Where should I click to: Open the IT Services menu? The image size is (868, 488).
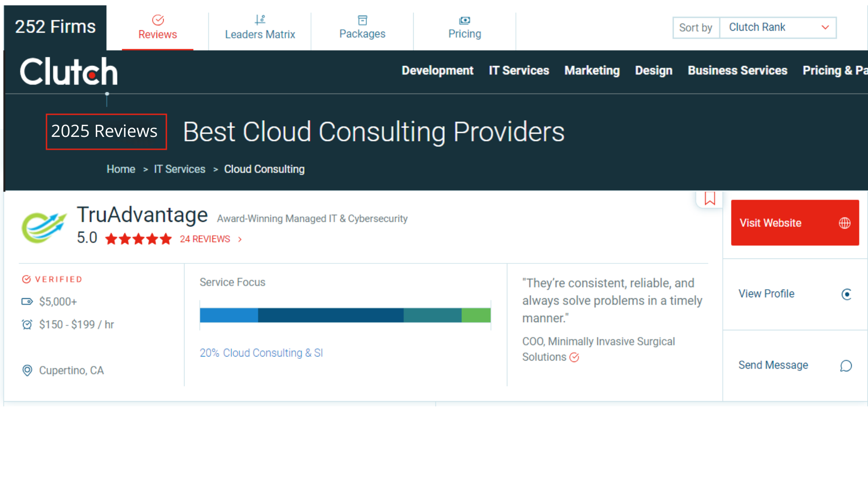tap(519, 70)
